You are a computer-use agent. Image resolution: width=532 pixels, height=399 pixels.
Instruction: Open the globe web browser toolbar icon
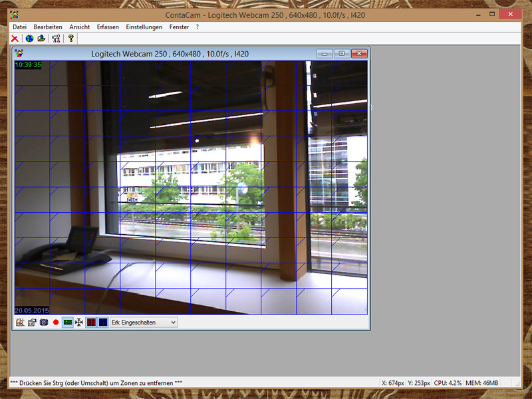29,39
